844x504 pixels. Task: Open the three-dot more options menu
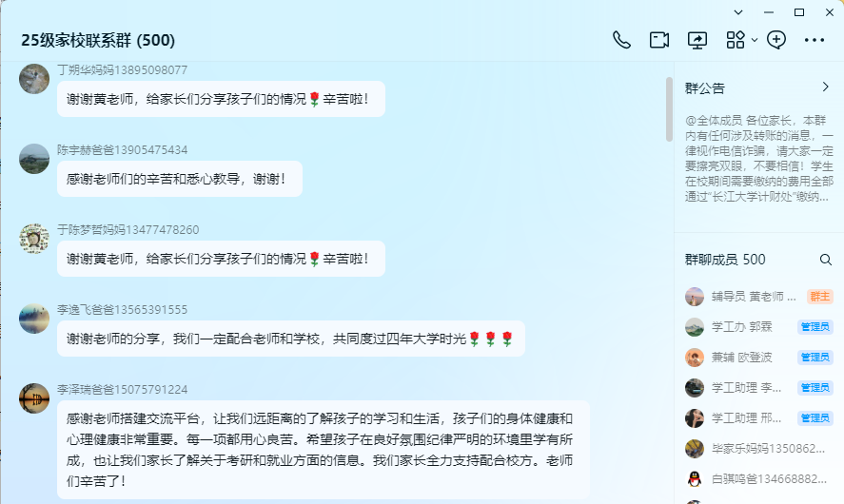click(814, 40)
